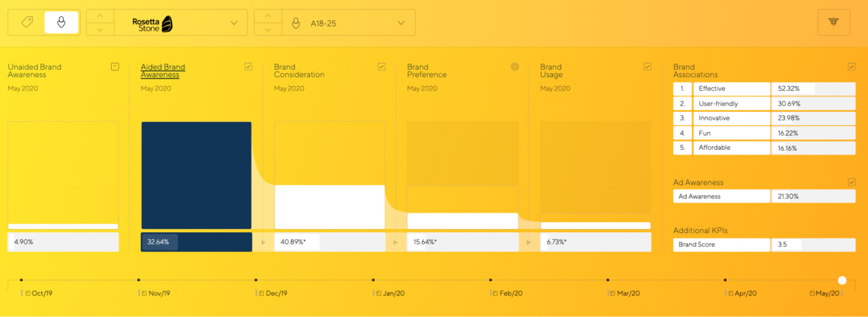Switch to the brand tag view icon

(x=27, y=22)
